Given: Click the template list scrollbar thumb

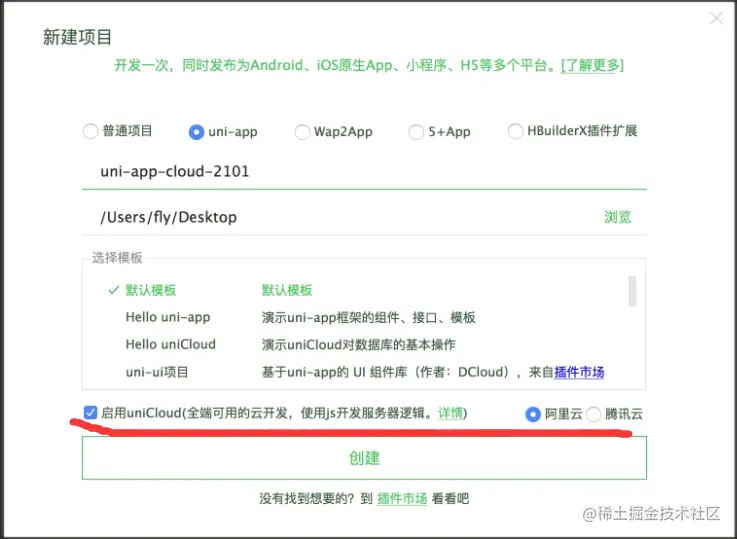Looking at the screenshot, I should tap(632, 291).
